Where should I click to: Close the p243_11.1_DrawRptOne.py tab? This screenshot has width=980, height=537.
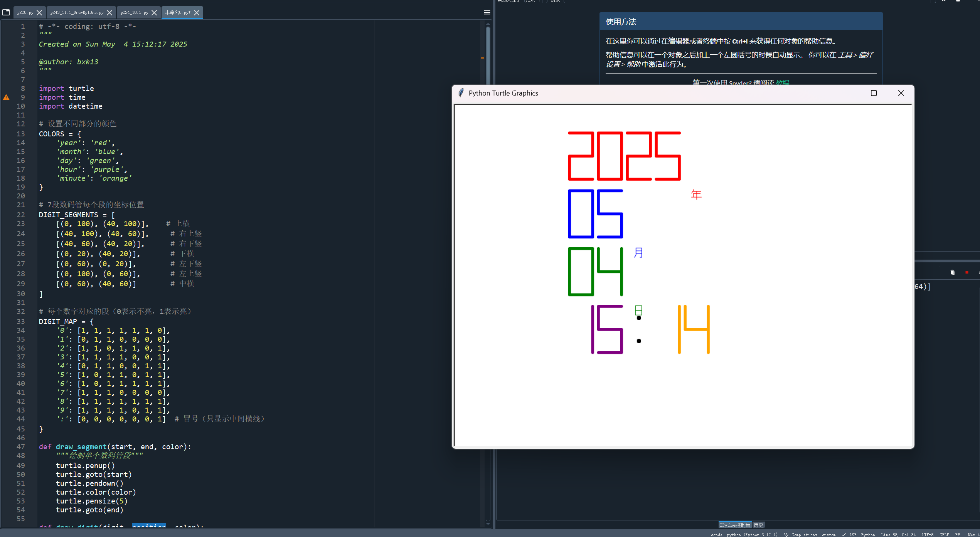point(109,13)
